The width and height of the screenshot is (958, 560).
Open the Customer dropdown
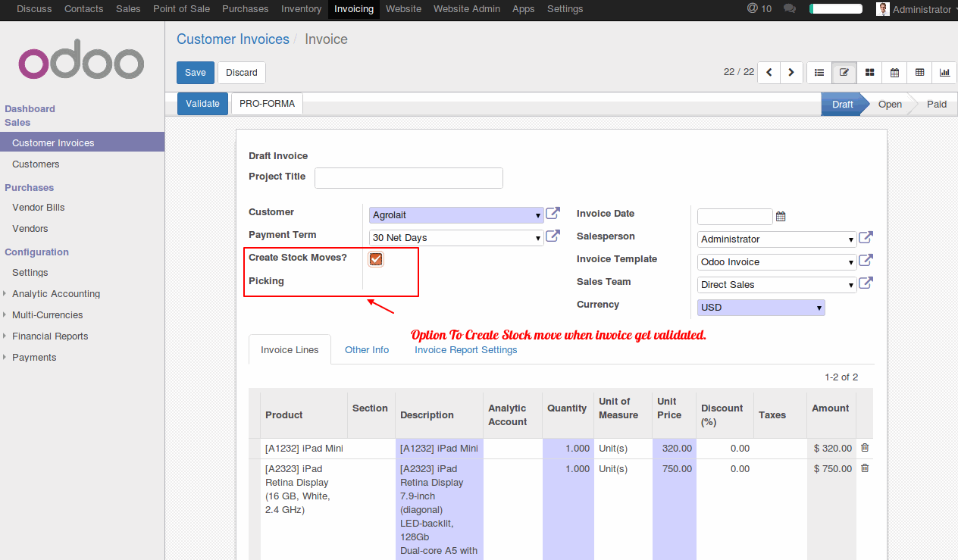pos(456,215)
